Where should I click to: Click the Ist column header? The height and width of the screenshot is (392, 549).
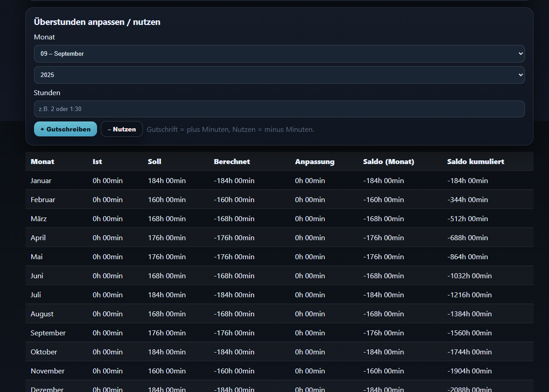(97, 161)
